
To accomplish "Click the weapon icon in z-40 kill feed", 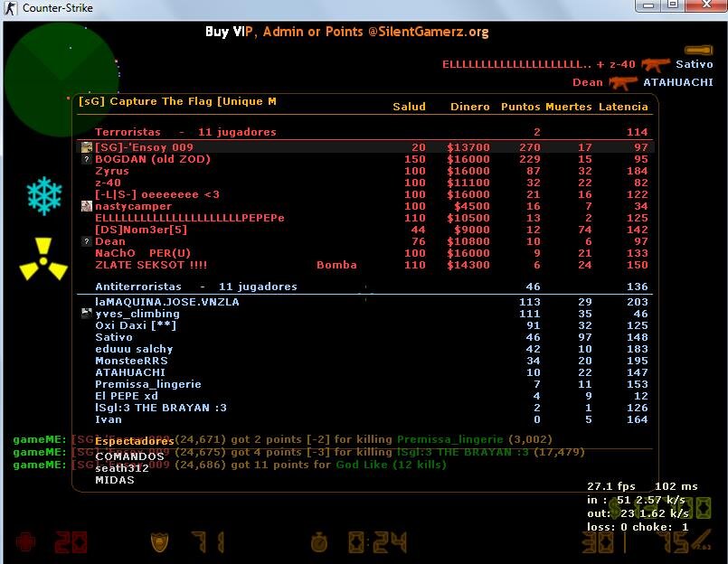I will [655, 64].
